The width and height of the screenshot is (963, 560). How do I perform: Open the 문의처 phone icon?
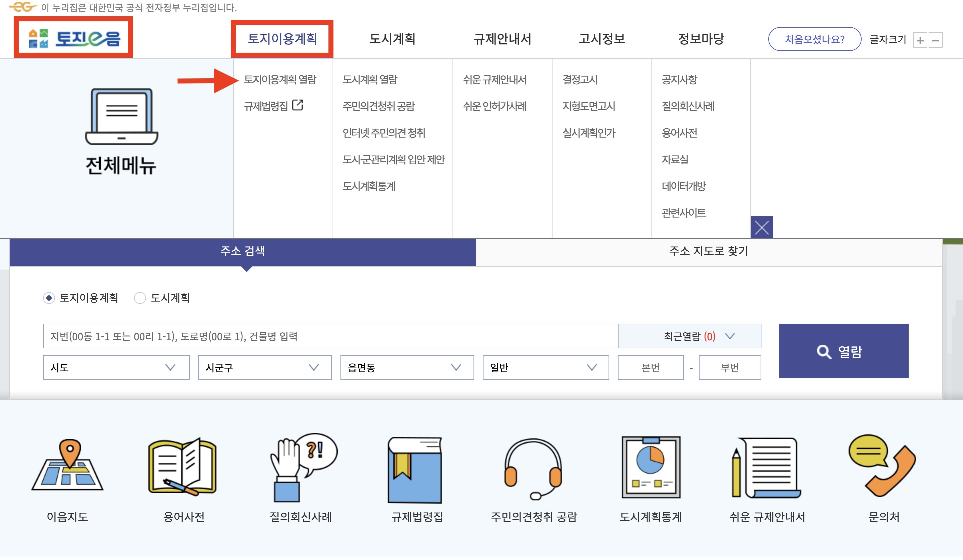883,465
